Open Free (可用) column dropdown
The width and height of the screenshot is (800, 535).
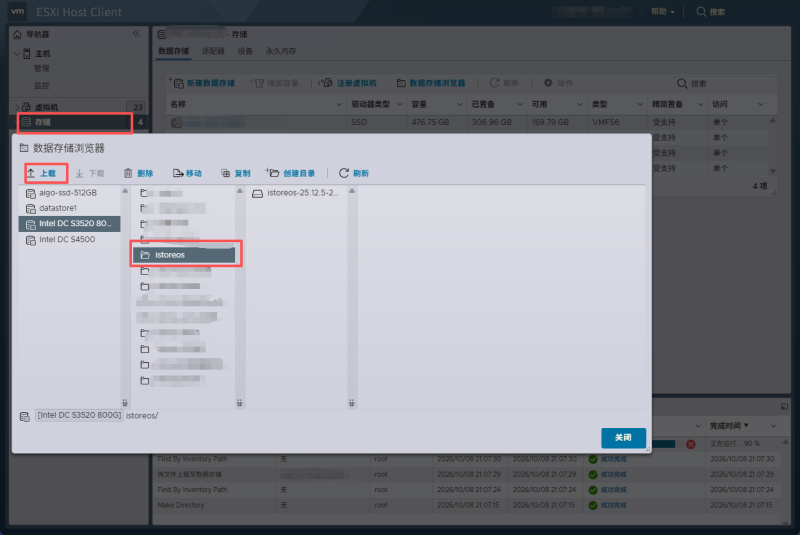point(580,105)
